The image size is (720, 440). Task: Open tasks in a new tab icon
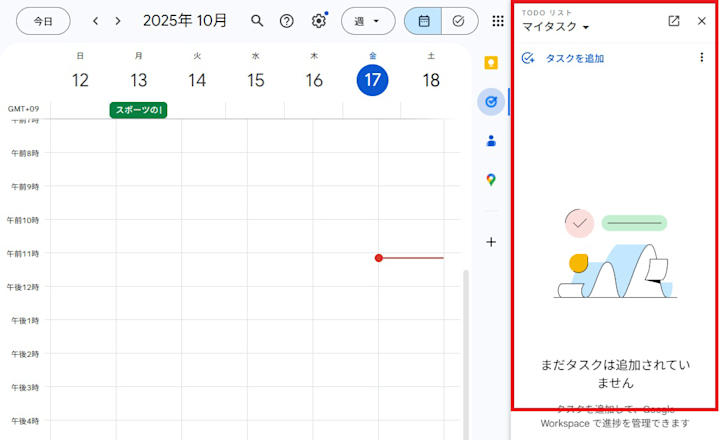click(674, 21)
